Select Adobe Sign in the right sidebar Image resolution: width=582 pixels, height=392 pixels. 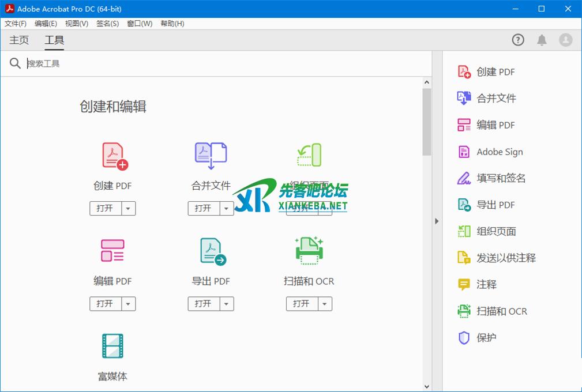click(x=499, y=152)
